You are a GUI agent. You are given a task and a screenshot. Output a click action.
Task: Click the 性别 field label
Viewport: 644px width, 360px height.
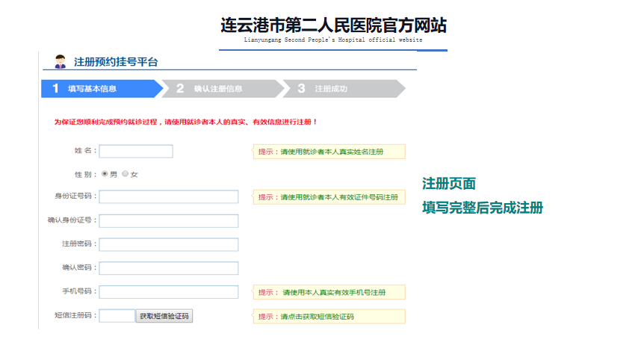85,175
